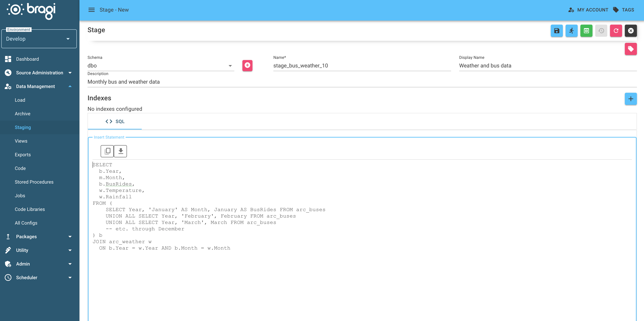Image resolution: width=644 pixels, height=321 pixels.
Task: Copy the SQL using the copy icon
Action: [x=107, y=151]
